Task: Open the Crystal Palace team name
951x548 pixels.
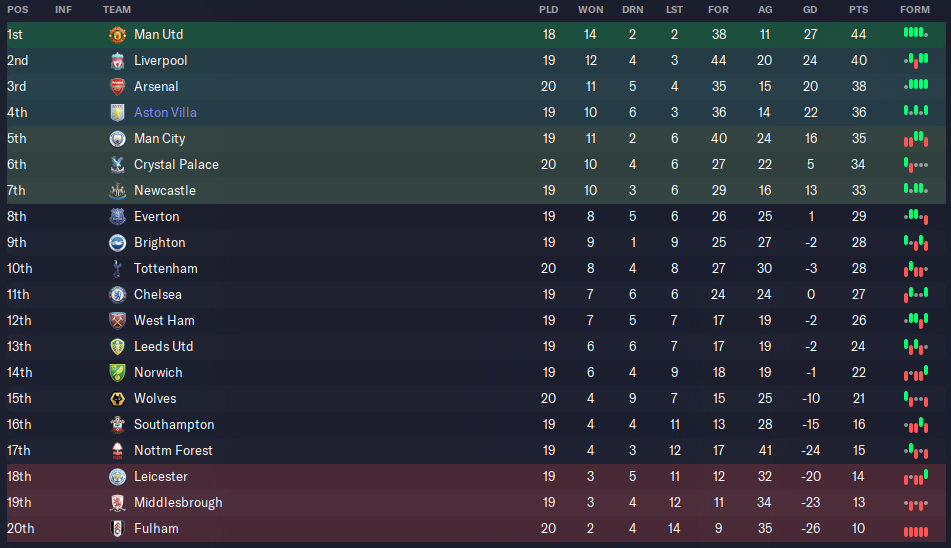Action: [x=176, y=165]
